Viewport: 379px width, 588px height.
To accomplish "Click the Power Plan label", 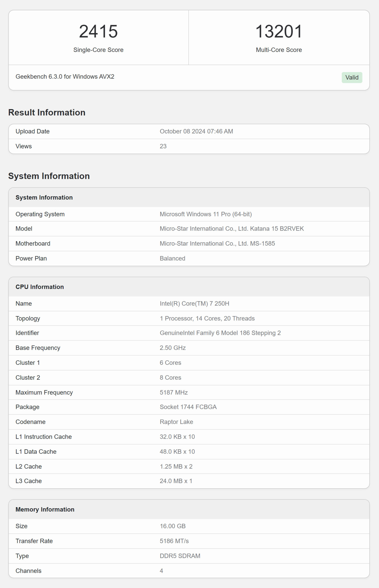I will coord(31,258).
